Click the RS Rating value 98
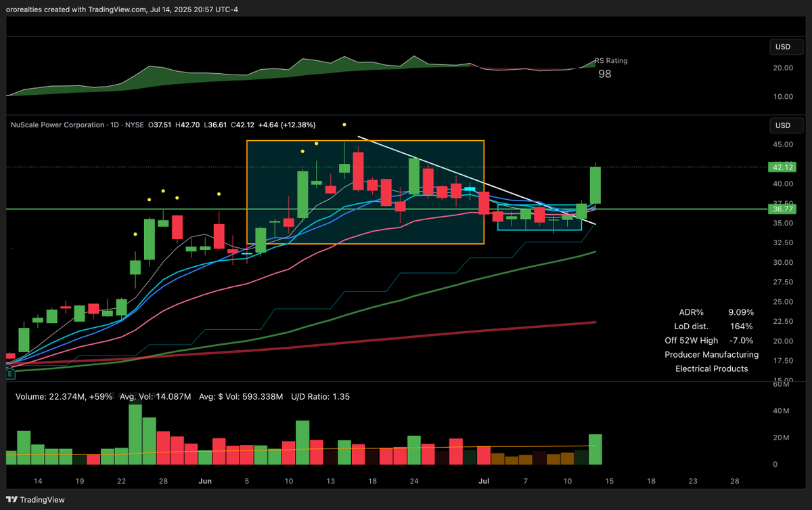The image size is (812, 510). 604,74
